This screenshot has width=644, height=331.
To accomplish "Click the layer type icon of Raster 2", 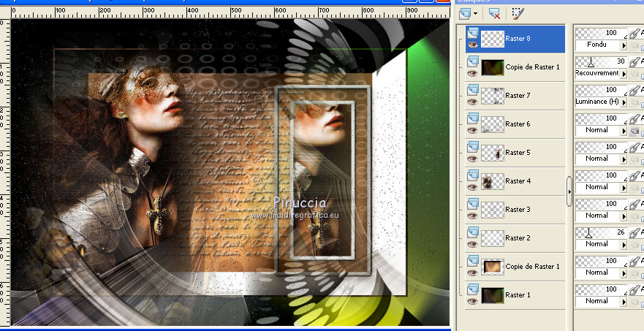I will [473, 232].
